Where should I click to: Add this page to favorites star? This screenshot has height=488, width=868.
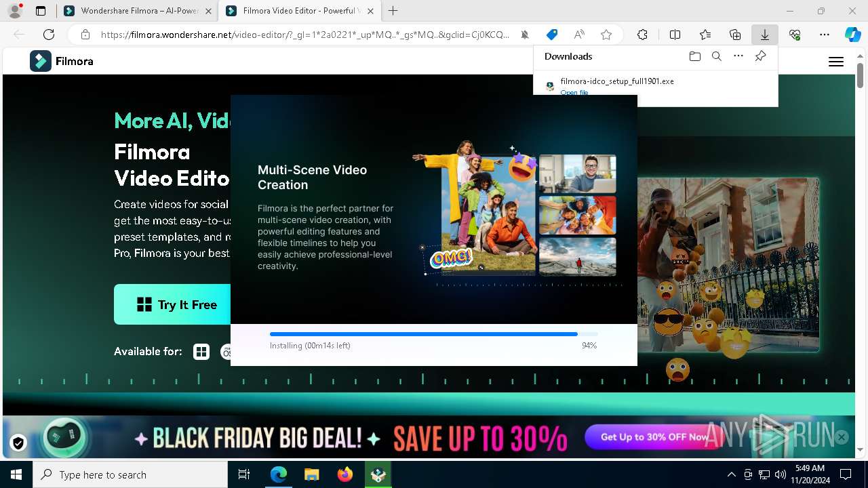tap(606, 35)
